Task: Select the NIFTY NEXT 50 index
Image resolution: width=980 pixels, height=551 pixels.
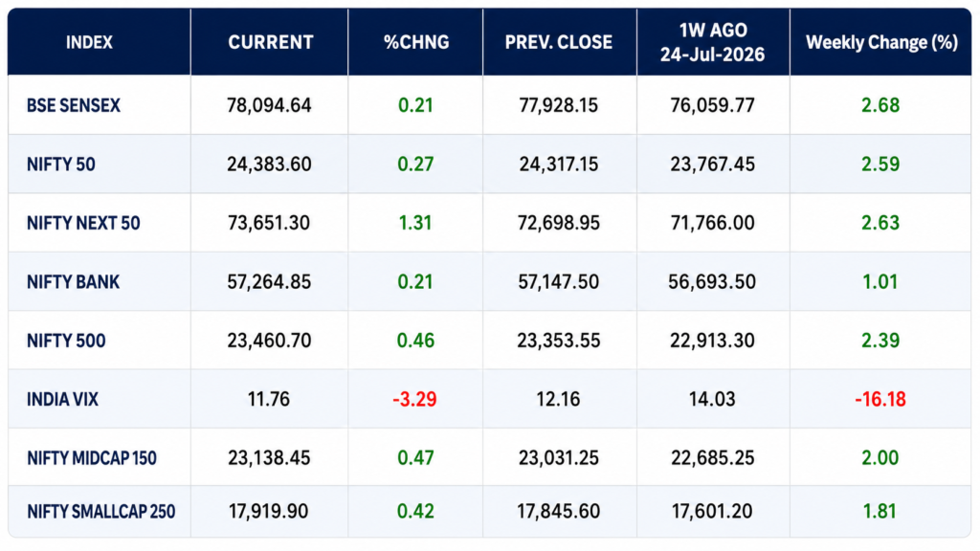Action: [x=83, y=223]
